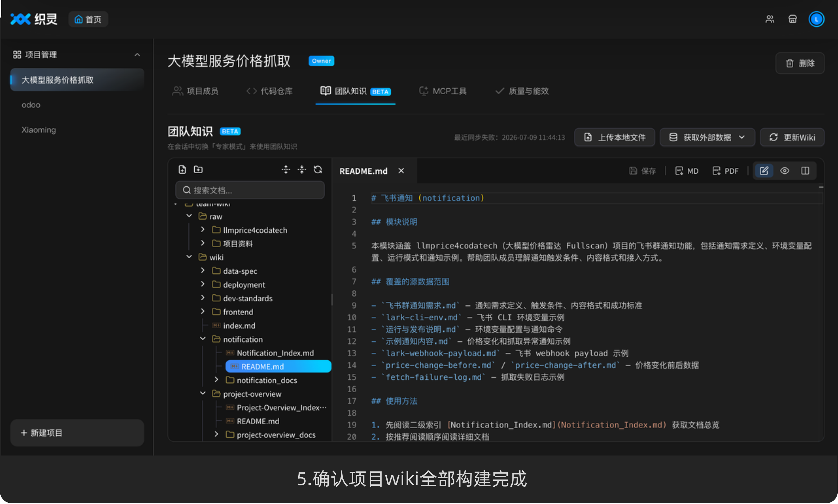Open the 质量与能效 tab
This screenshot has width=838, height=504.
[522, 91]
